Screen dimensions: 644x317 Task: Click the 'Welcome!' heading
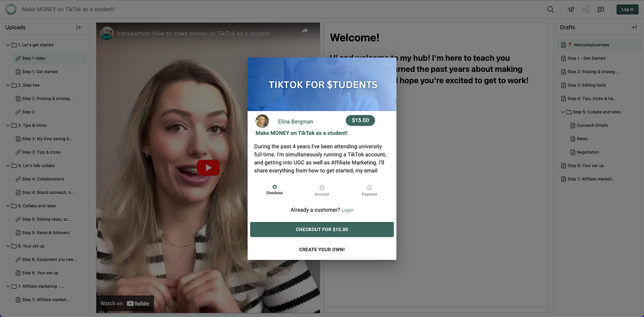pos(355,38)
